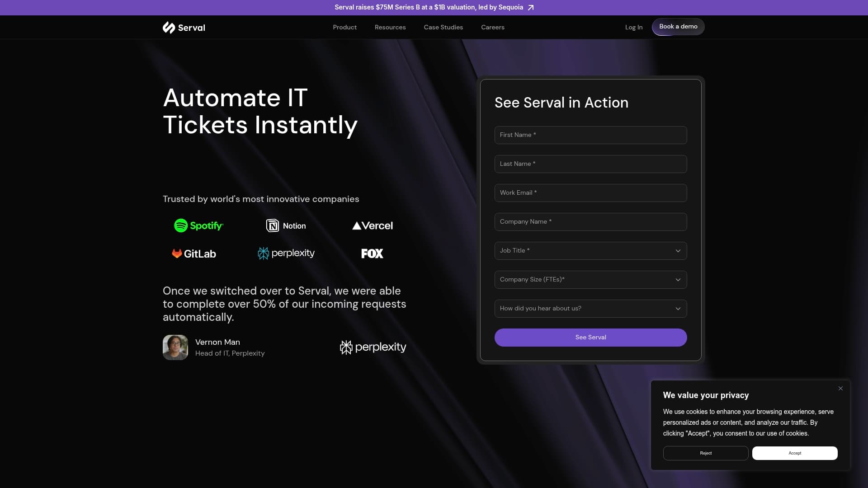Click the perplexity logo in trusted companies grid
Image resolution: width=868 pixels, height=488 pixels.
click(286, 253)
